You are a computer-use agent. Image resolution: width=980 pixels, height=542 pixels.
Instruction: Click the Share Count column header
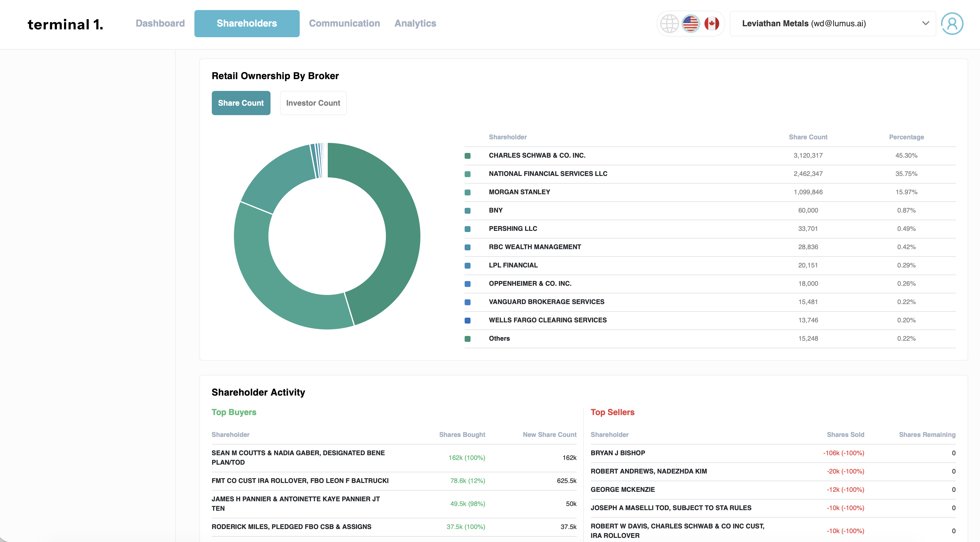click(x=808, y=137)
